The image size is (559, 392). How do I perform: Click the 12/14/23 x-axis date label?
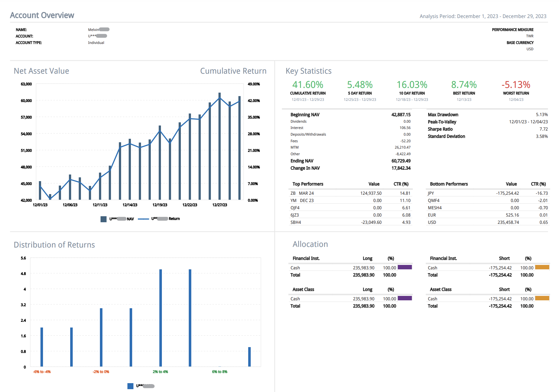point(130,205)
